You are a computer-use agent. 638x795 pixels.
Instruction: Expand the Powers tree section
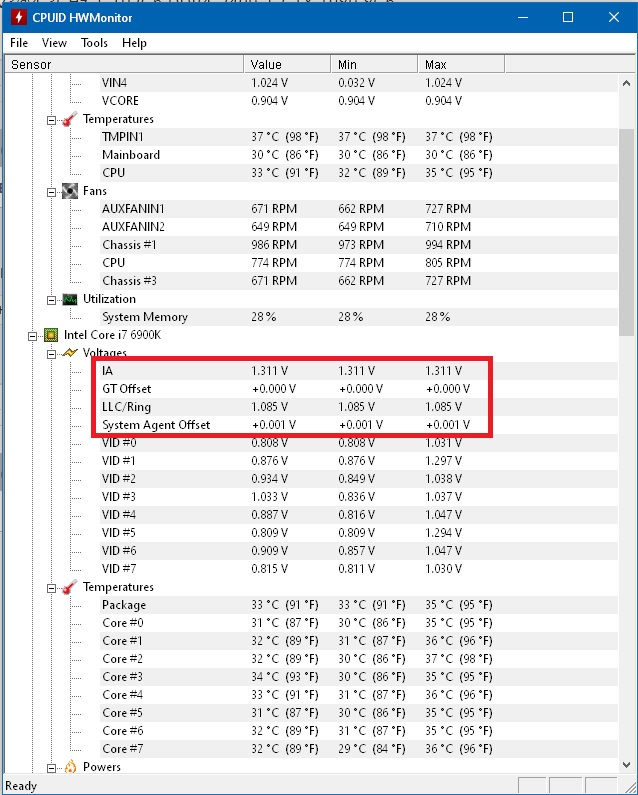[x=52, y=767]
